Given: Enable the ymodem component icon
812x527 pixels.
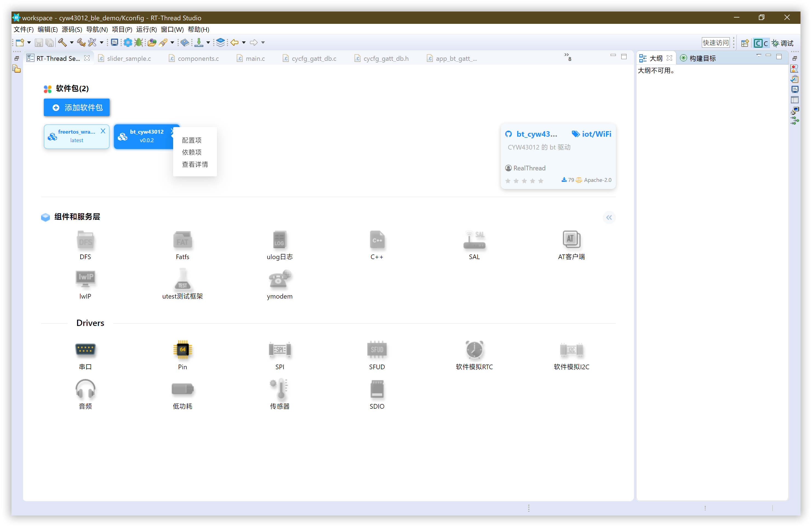Looking at the screenshot, I should point(280,279).
